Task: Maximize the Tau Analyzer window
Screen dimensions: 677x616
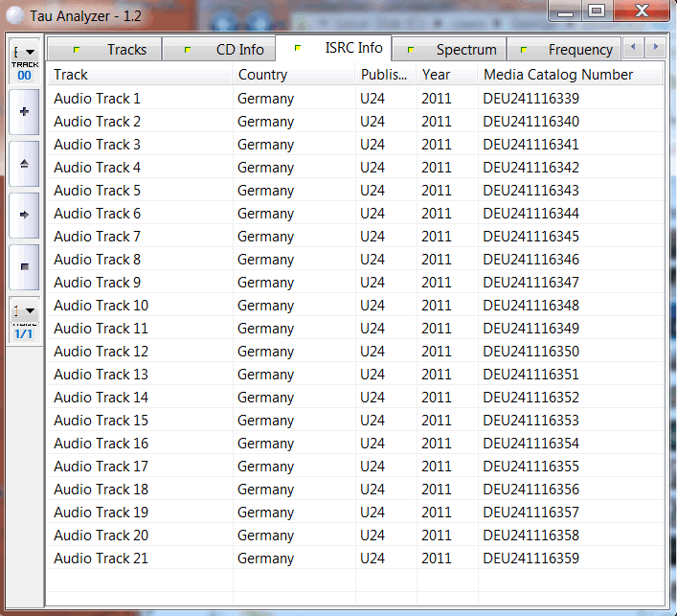Action: [x=596, y=11]
